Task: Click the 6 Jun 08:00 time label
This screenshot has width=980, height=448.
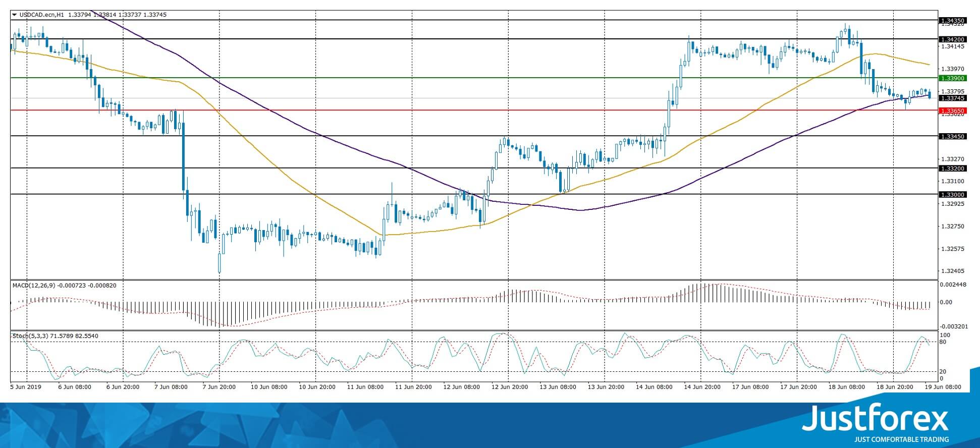Action: (75, 387)
